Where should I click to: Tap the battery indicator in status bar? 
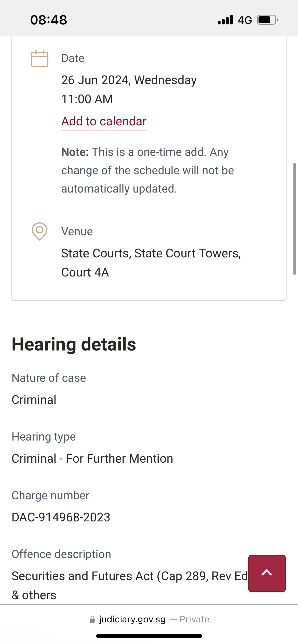tap(267, 20)
